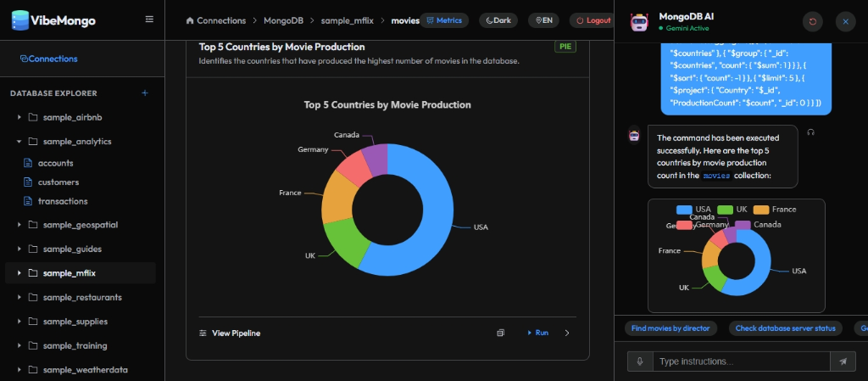The width and height of the screenshot is (868, 381).
Task: Choose the 'Find movies by director' suggestion
Action: click(670, 328)
